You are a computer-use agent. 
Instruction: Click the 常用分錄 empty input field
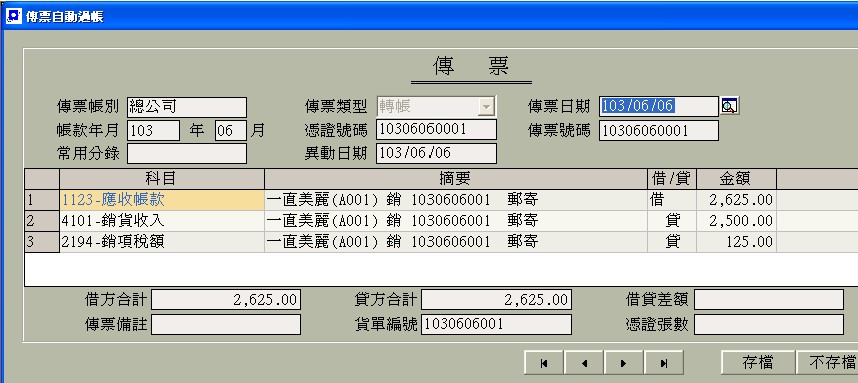pos(187,153)
